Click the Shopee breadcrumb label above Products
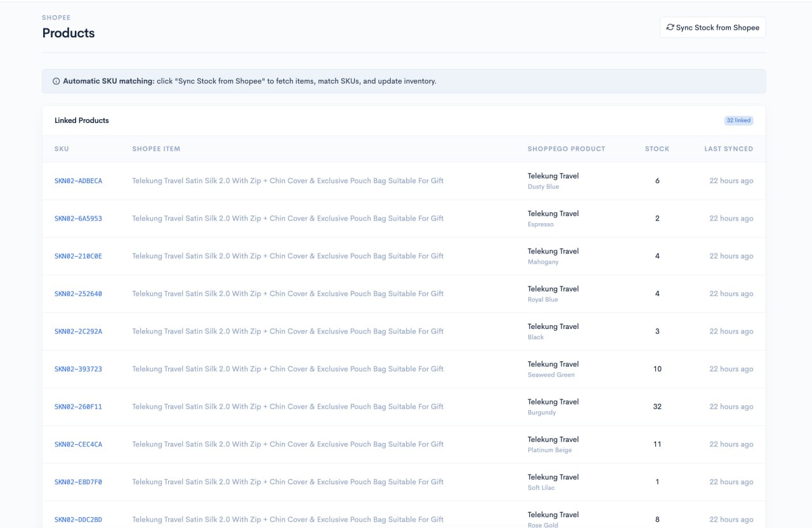The height and width of the screenshot is (528, 812). [x=56, y=18]
